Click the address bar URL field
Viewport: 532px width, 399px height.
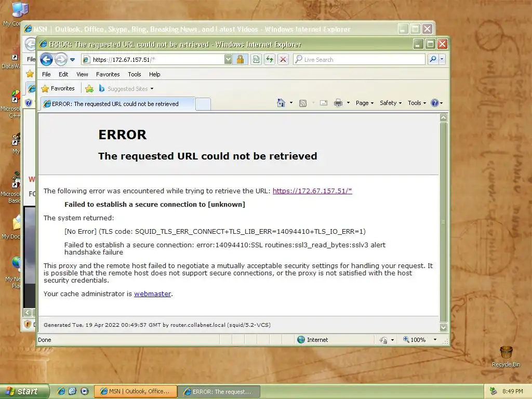click(153, 60)
